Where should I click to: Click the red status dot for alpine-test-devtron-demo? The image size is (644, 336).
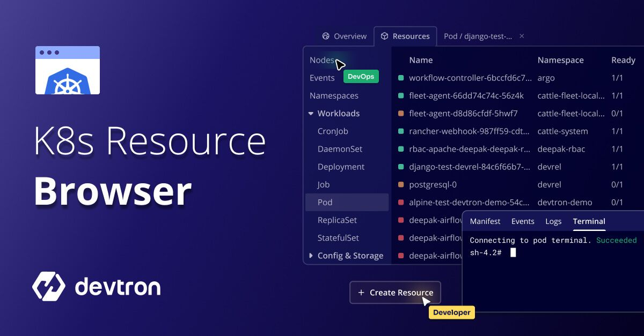pyautogui.click(x=400, y=202)
